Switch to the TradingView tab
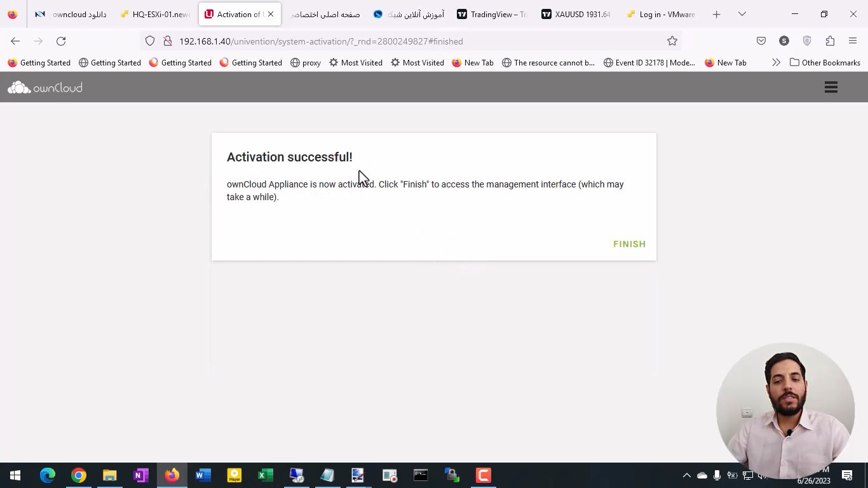Image resolution: width=868 pixels, height=488 pixels. [x=492, y=14]
